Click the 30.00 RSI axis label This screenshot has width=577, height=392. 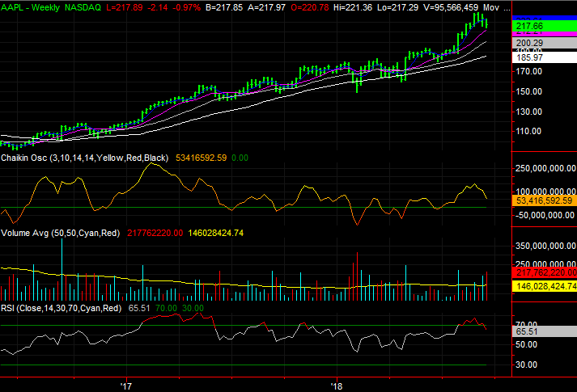click(x=526, y=365)
